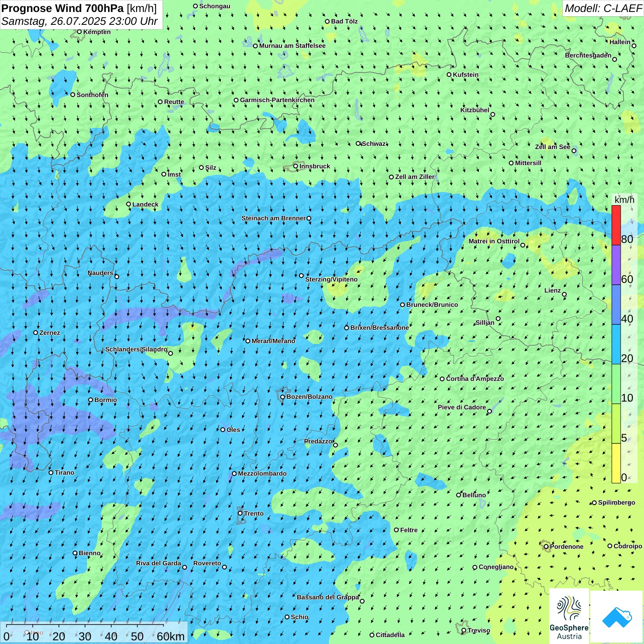The image size is (644, 644).
Task: Click the Treviso city marker
Action: pyautogui.click(x=464, y=630)
